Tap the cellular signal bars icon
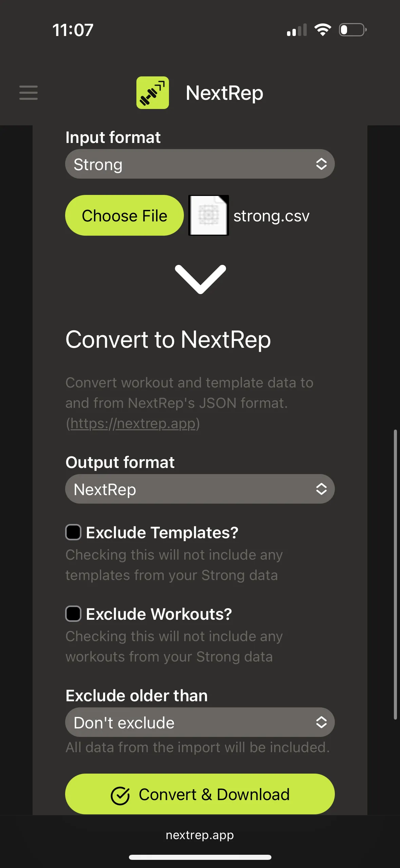The height and width of the screenshot is (868, 400). [297, 30]
